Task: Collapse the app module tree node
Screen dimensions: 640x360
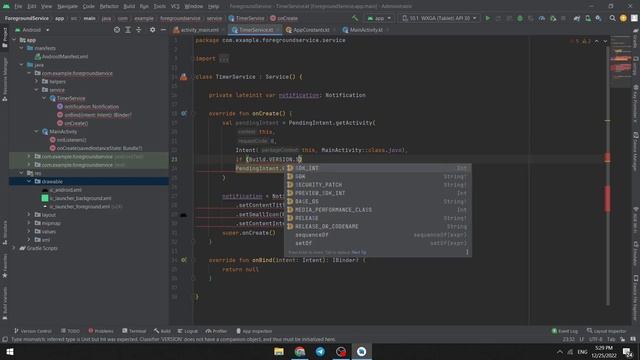Action: click(x=15, y=40)
